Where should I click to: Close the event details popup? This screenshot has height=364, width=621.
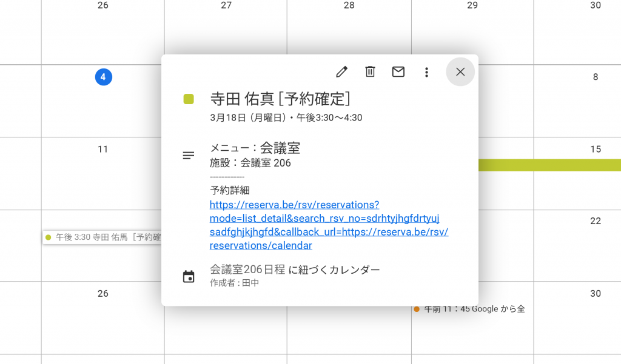(x=460, y=72)
